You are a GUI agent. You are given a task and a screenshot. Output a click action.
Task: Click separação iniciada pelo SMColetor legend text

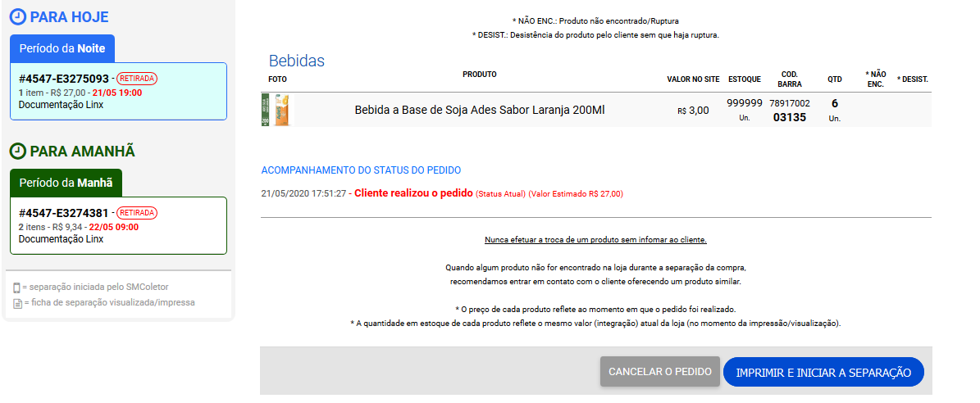click(95, 287)
